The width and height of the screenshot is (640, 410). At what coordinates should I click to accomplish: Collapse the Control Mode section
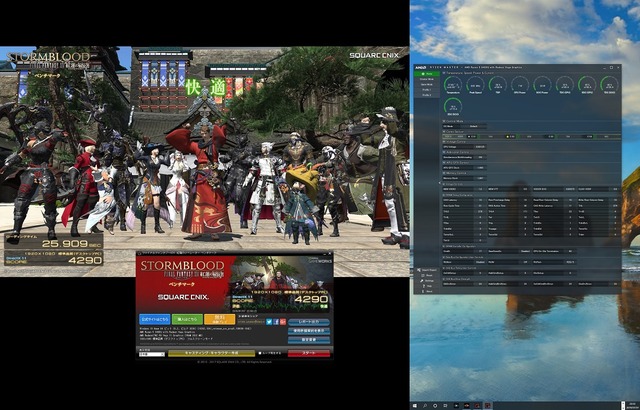click(x=444, y=121)
